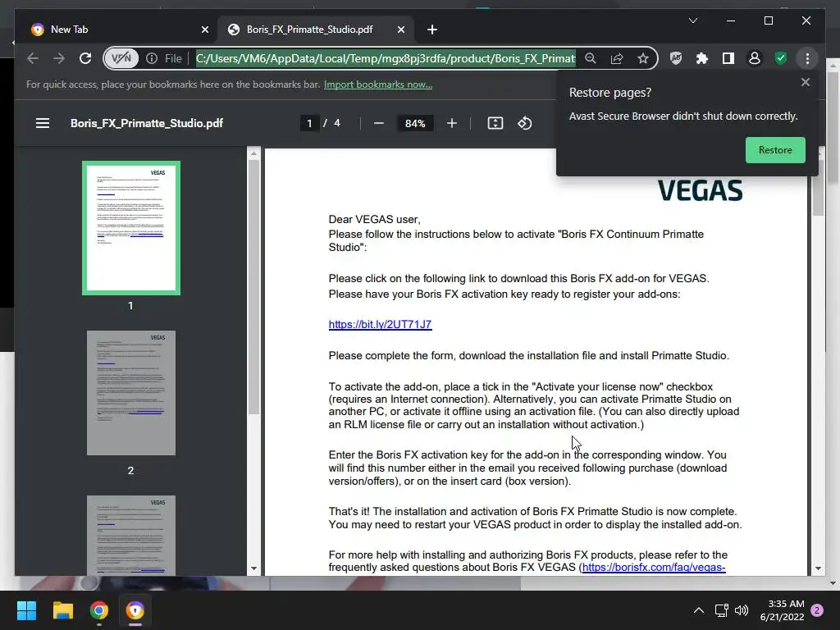Image resolution: width=840 pixels, height=630 pixels.
Task: Click the browser forward arrow
Action: (59, 58)
